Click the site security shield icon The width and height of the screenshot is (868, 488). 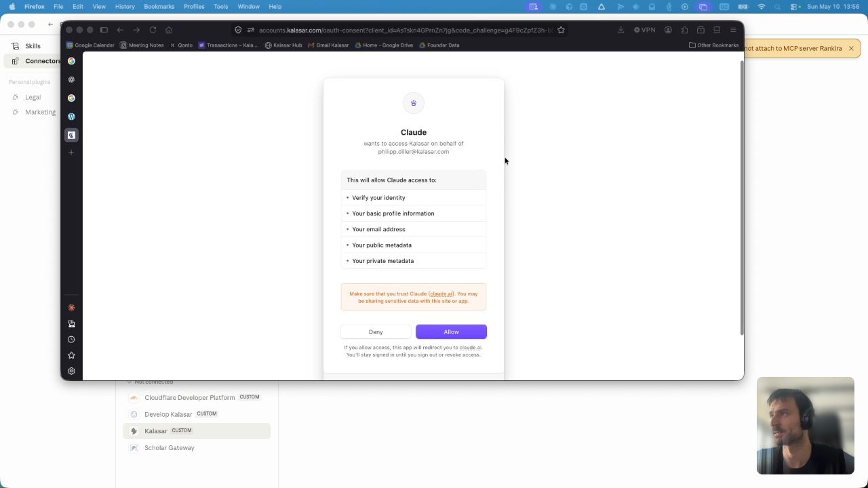238,30
